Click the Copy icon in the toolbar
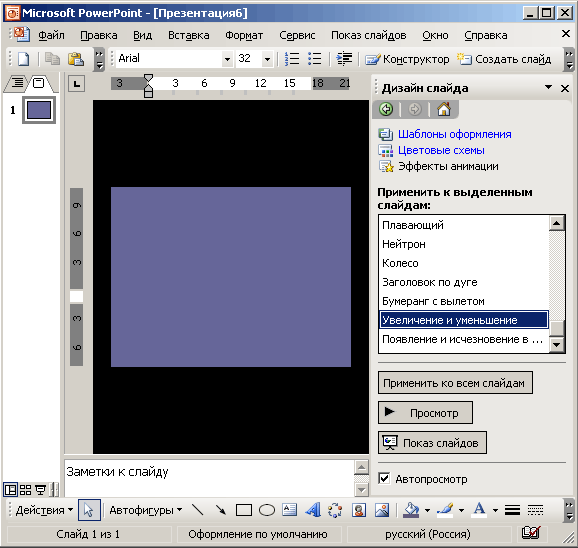The height and width of the screenshot is (548, 578). tap(52, 59)
